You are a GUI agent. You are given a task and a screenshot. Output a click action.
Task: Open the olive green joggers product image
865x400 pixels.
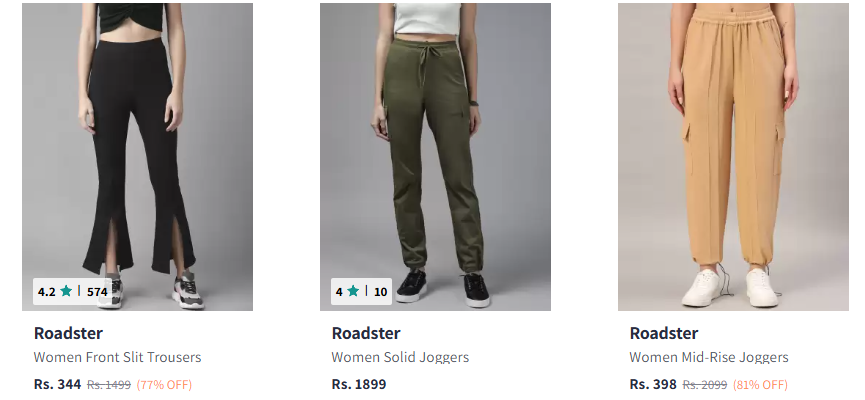435,157
